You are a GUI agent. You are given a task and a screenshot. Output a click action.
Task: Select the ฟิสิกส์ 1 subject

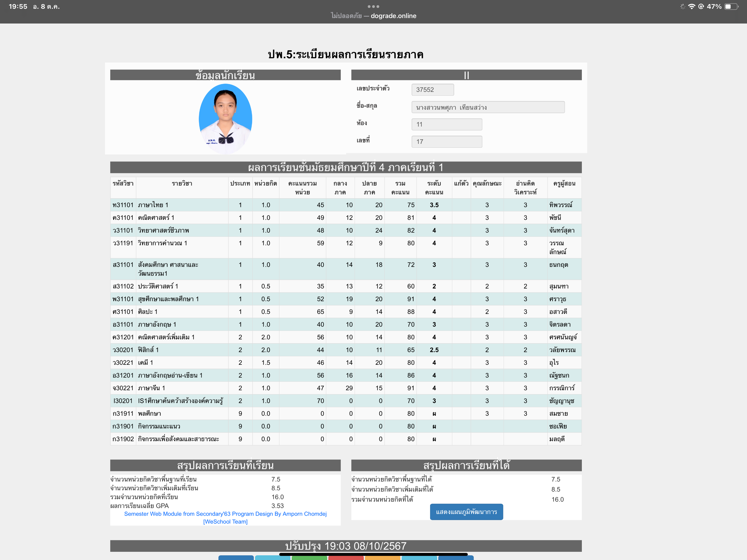point(148,350)
